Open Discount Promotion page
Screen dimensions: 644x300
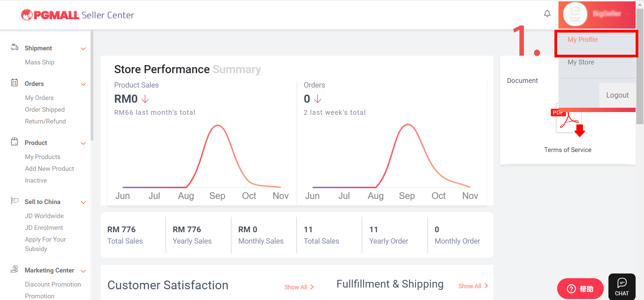53,284
